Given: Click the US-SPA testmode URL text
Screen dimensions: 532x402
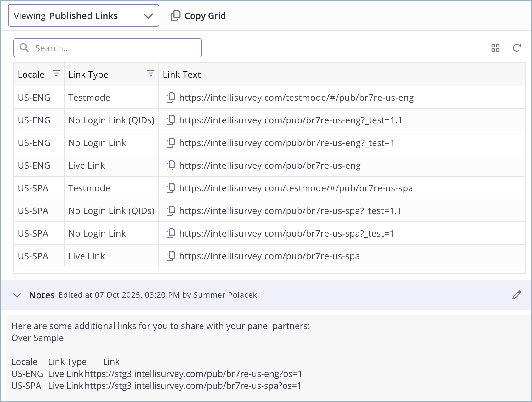Looking at the screenshot, I should click(x=296, y=188).
